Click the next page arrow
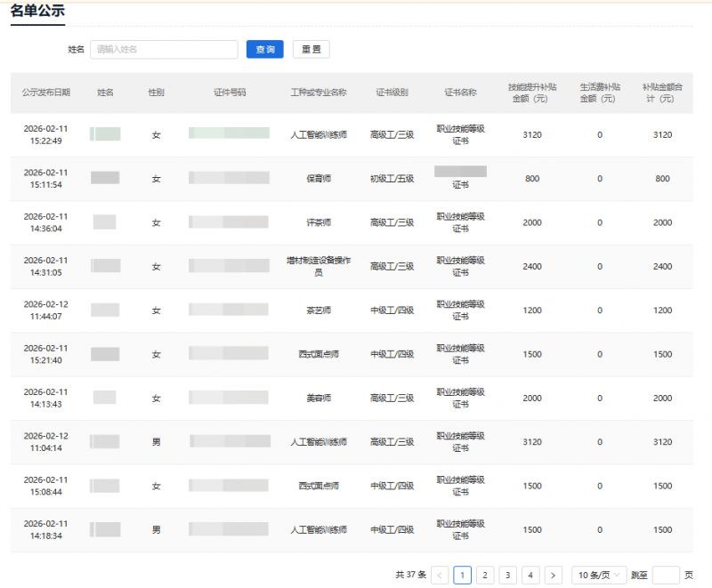712x588 pixels. pyautogui.click(x=553, y=575)
